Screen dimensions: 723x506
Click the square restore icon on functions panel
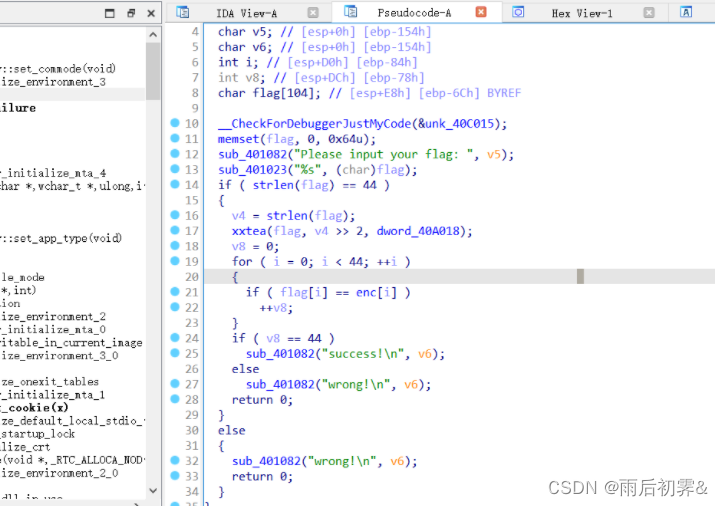(x=131, y=14)
